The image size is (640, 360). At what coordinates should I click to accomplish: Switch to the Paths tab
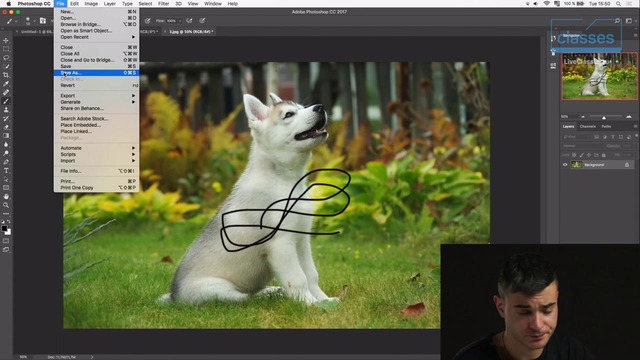coord(606,127)
